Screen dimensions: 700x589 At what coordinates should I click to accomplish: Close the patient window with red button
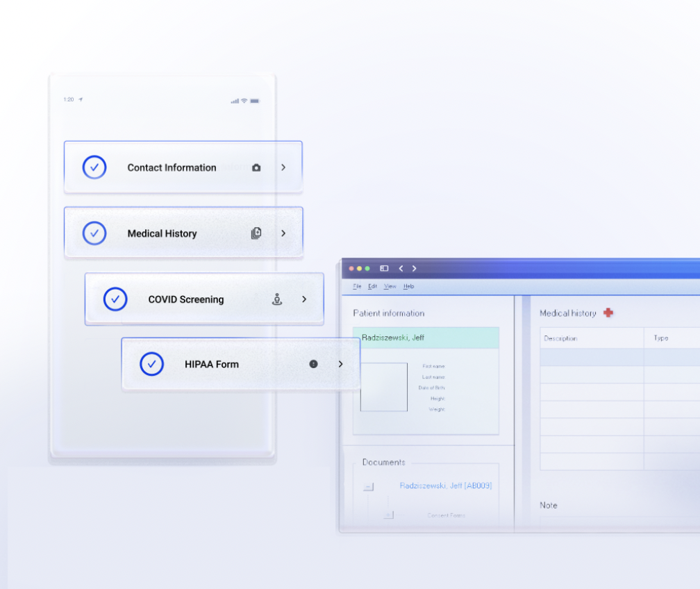[351, 268]
